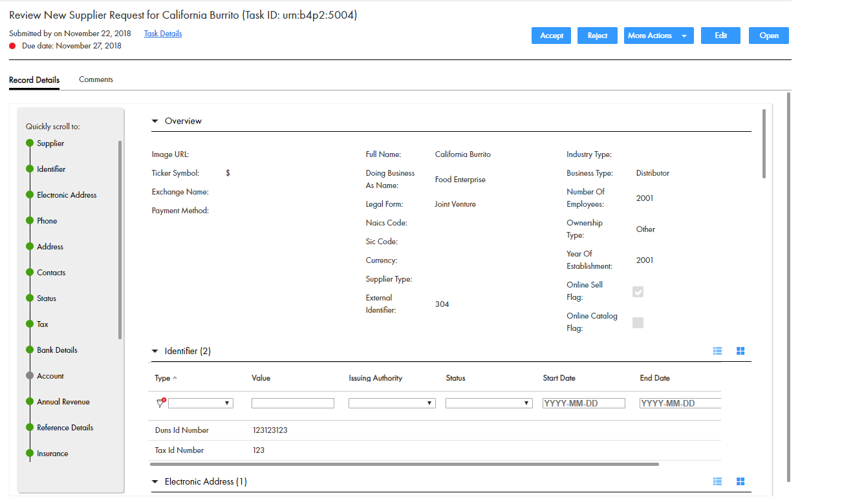Screen dimensions: 853x504
Task: Click the sidebar navigation scrollbar
Action: click(x=120, y=240)
